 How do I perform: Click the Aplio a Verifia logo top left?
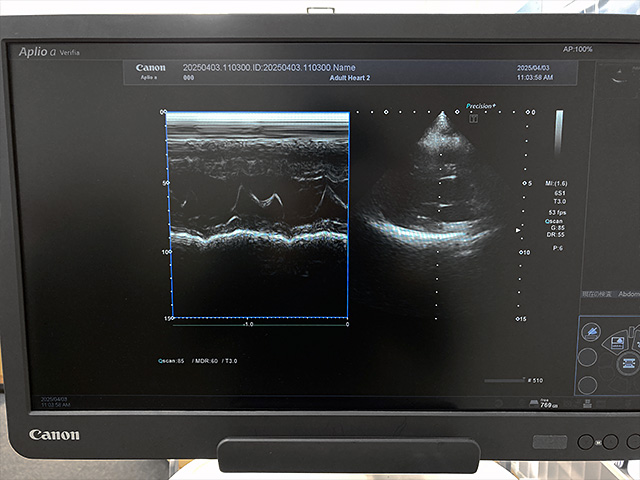(x=49, y=52)
